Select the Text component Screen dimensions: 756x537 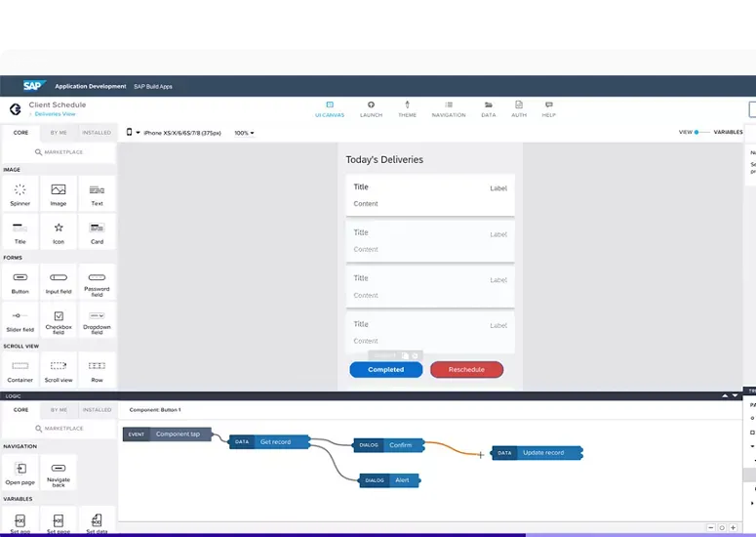coord(97,194)
